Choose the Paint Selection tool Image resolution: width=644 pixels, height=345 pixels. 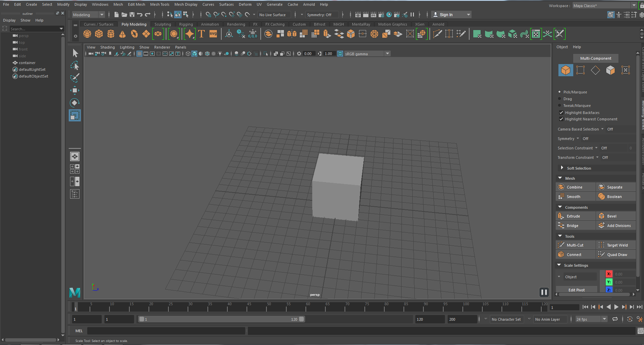pyautogui.click(x=75, y=78)
